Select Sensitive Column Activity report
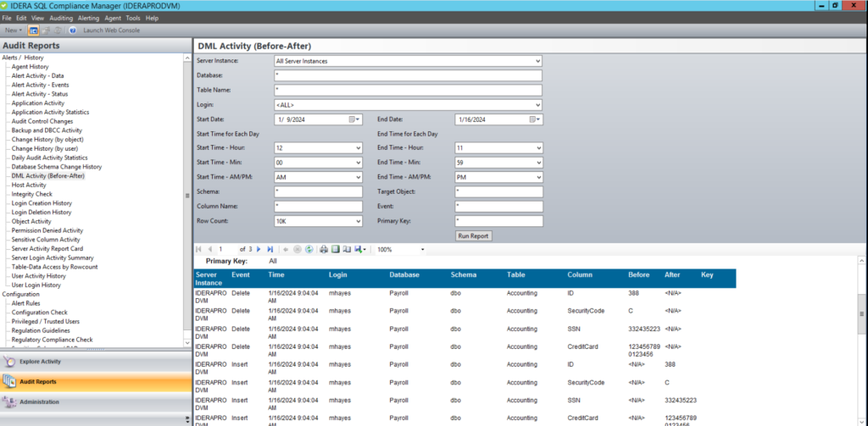The image size is (868, 426). point(46,240)
